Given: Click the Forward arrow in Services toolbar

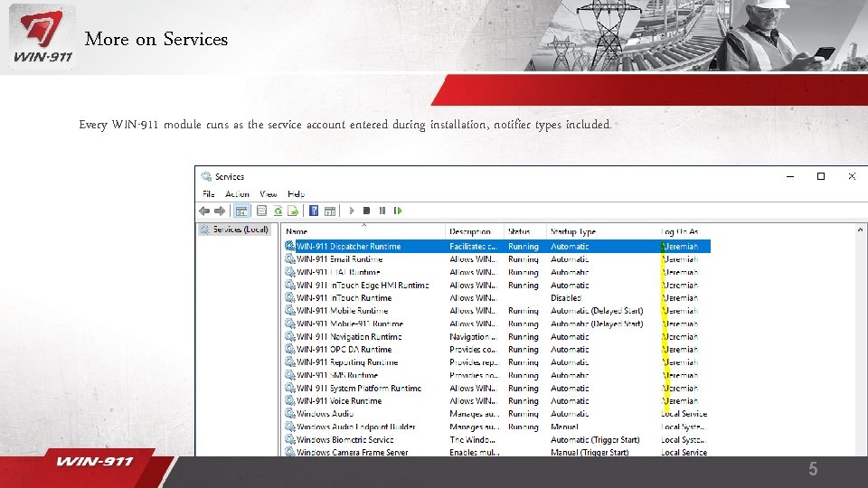Looking at the screenshot, I should [x=220, y=211].
